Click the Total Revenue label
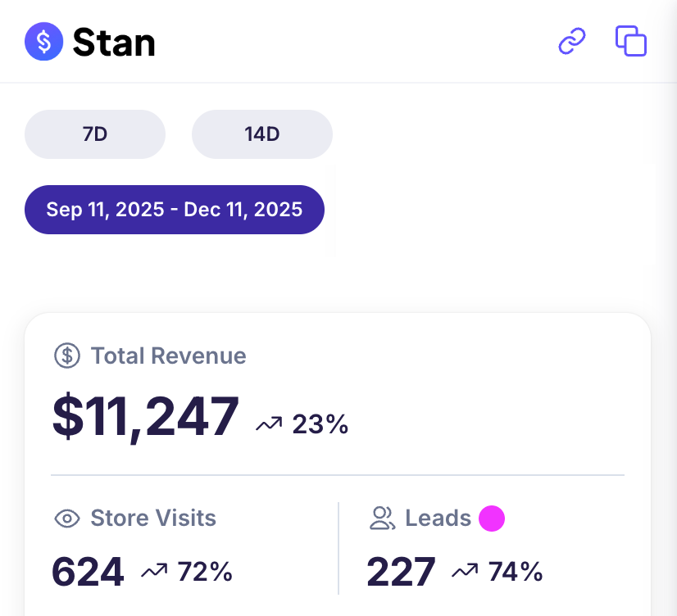Screen dimensions: 677x616 [167, 356]
